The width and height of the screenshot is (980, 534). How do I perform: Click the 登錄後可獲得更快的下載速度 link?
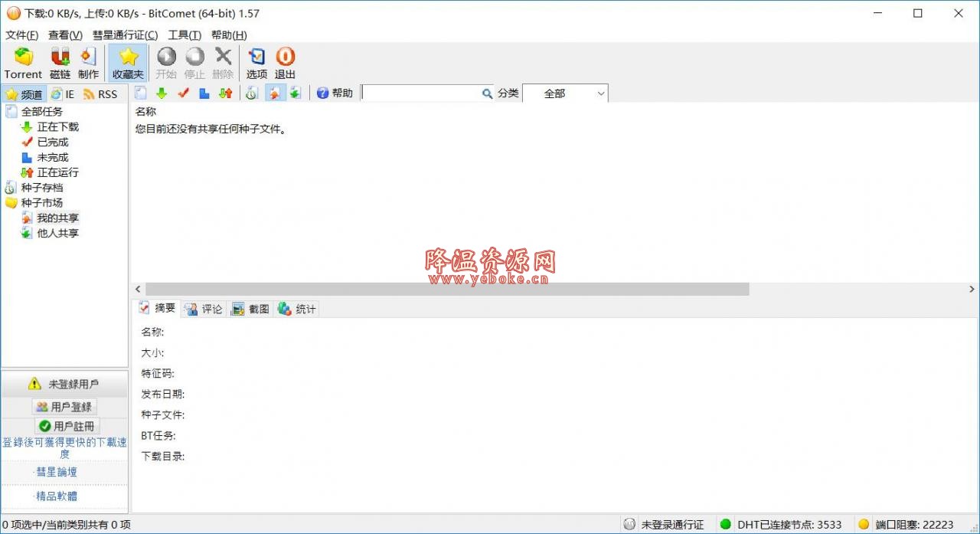[64, 447]
